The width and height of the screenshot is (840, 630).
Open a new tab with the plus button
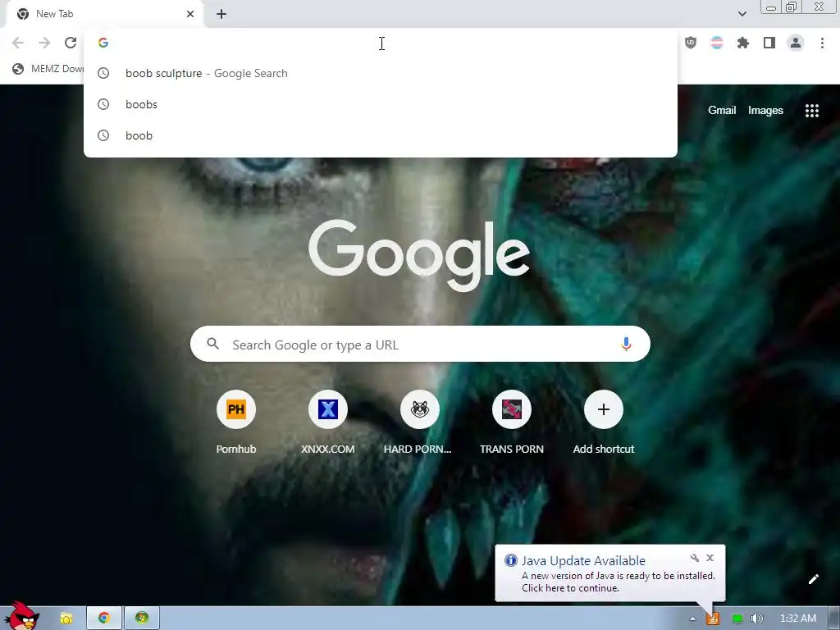pos(221,14)
